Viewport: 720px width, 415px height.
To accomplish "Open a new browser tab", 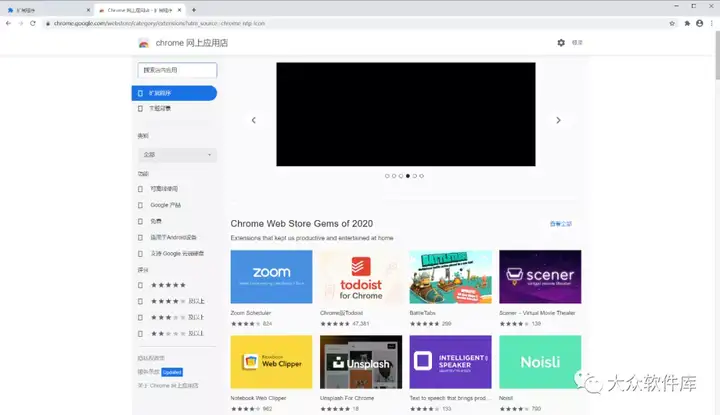I will tap(194, 10).
